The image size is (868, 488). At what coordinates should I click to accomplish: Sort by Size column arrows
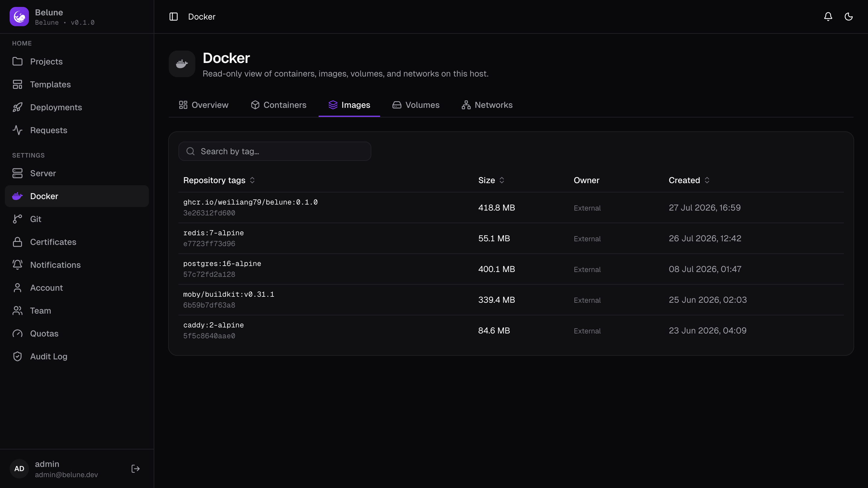point(502,180)
